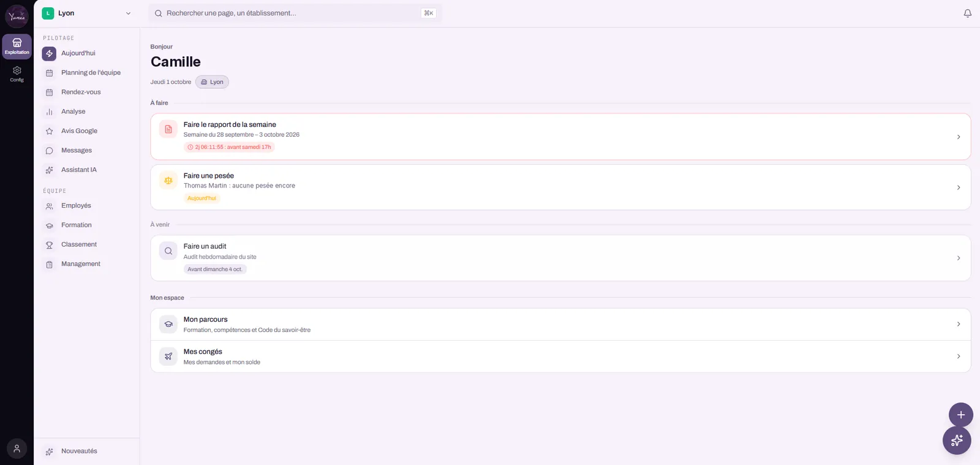This screenshot has height=465, width=980.
Task: Click the Yumea logo at top left
Action: 17,17
